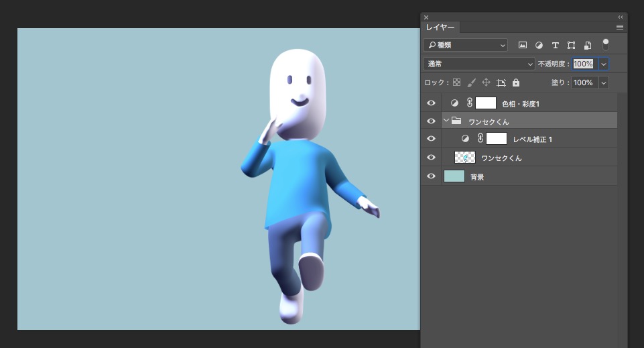Image resolution: width=644 pixels, height=348 pixels.
Task: Open the Layers panel hamburger menu
Action: [620, 27]
